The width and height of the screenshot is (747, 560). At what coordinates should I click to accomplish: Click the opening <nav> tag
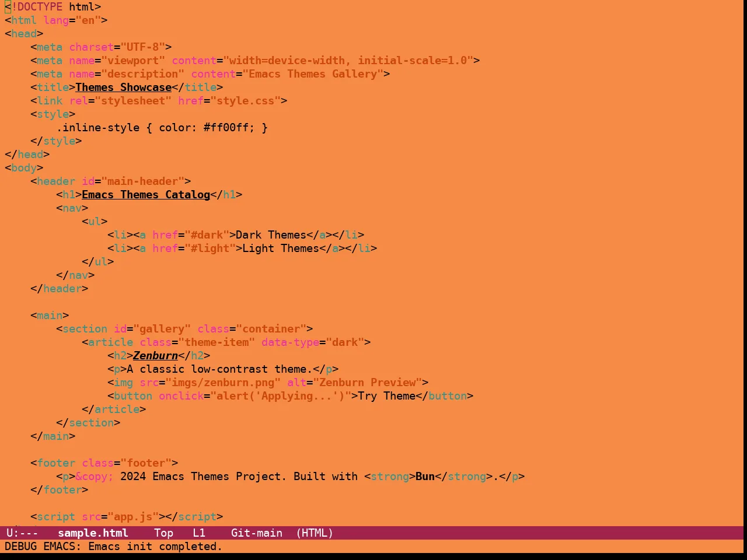72,208
